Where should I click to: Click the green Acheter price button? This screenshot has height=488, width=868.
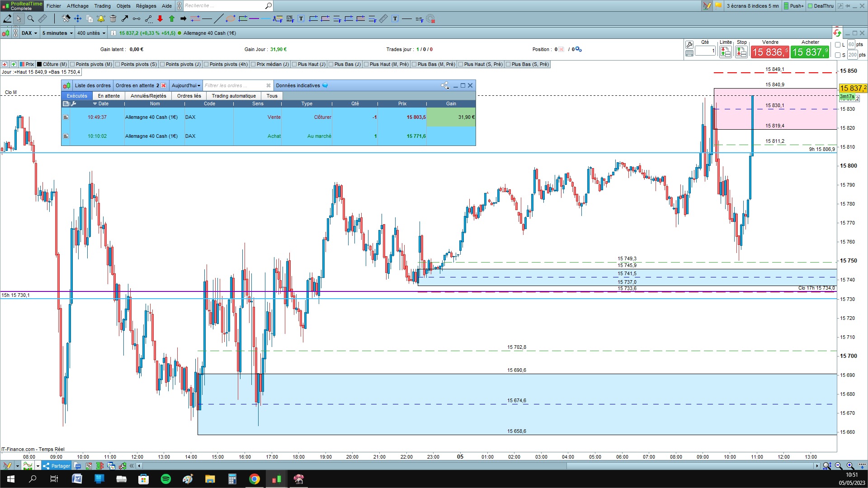click(810, 52)
